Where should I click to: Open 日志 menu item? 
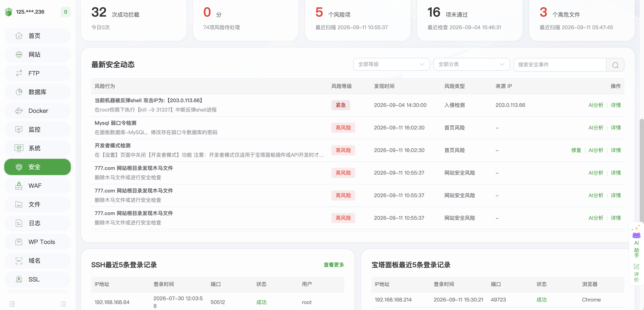click(38, 223)
